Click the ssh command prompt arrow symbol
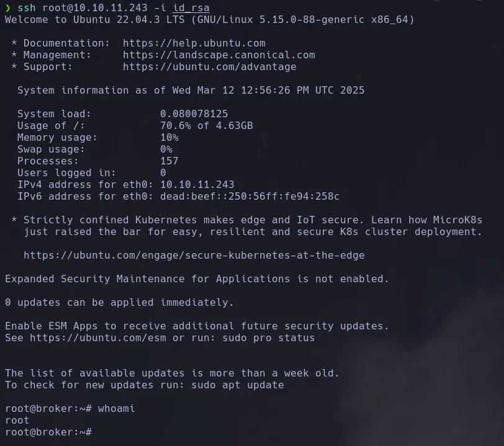The width and height of the screenshot is (504, 446). (x=8, y=8)
